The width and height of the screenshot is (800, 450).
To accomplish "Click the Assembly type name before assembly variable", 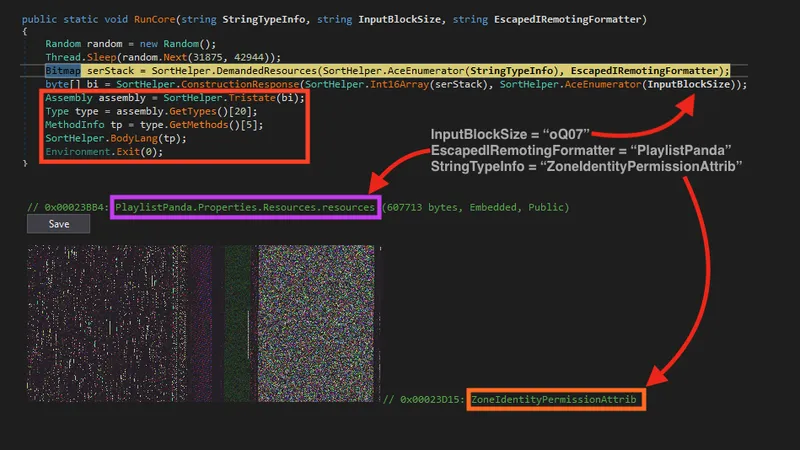I will [69, 98].
